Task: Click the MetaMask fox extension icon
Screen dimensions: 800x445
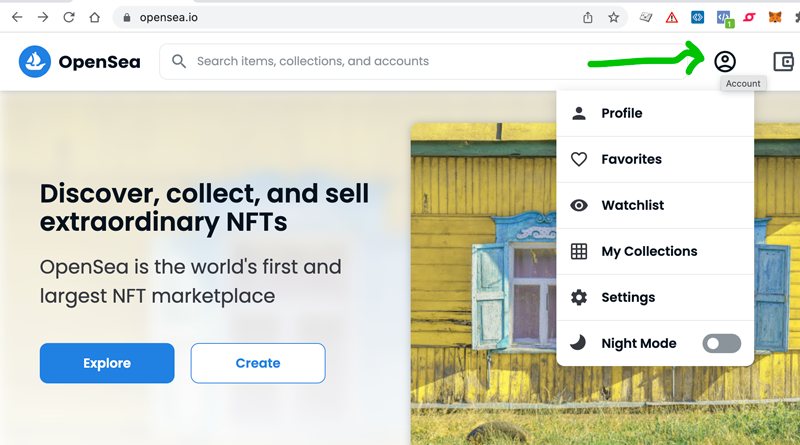Action: (x=774, y=17)
